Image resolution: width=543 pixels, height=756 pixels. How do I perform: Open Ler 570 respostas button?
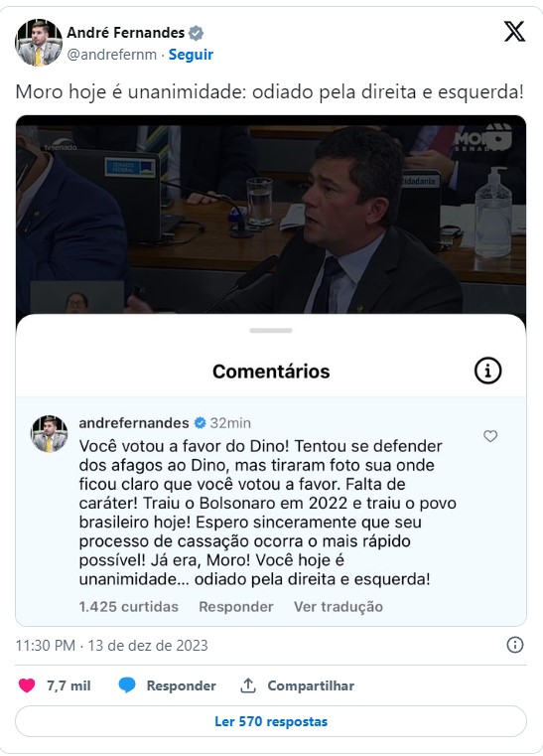point(271,721)
